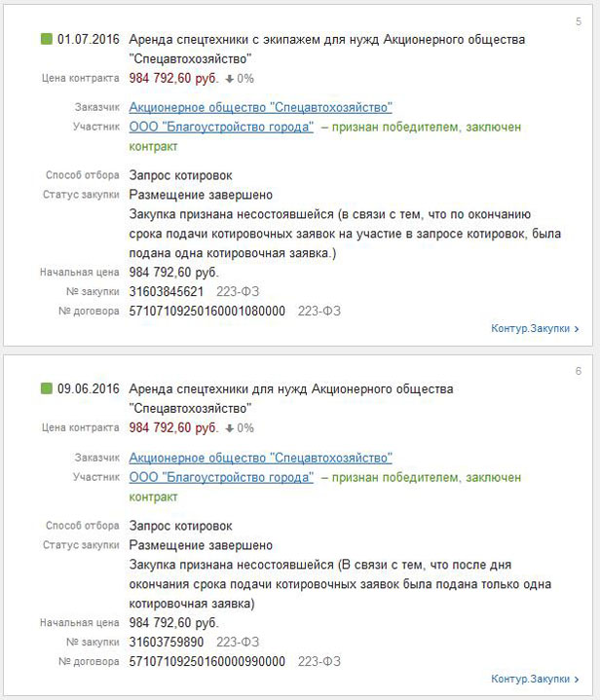
Task: Open customer Спецавтохозяйство link in the 01.07.2016 card
Action: [x=260, y=107]
